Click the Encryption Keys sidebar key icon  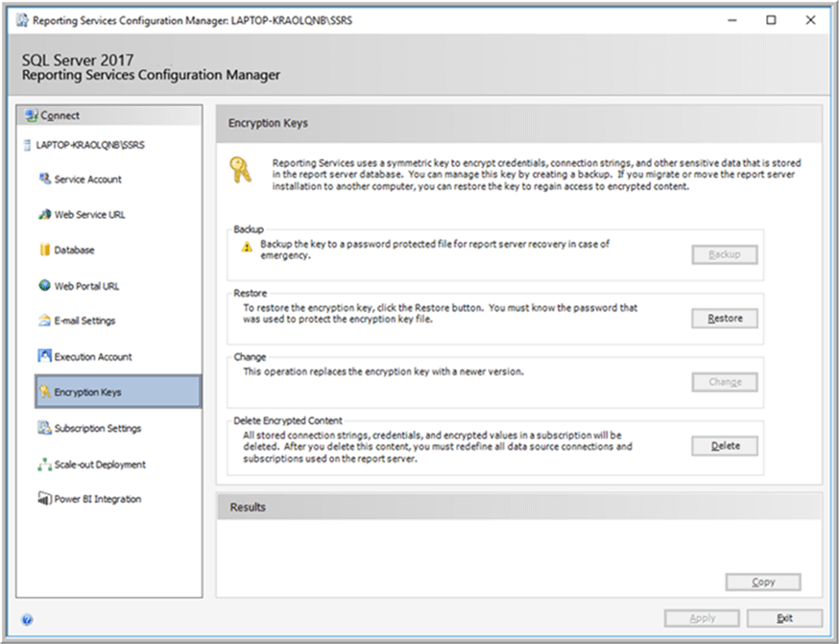tap(45, 393)
